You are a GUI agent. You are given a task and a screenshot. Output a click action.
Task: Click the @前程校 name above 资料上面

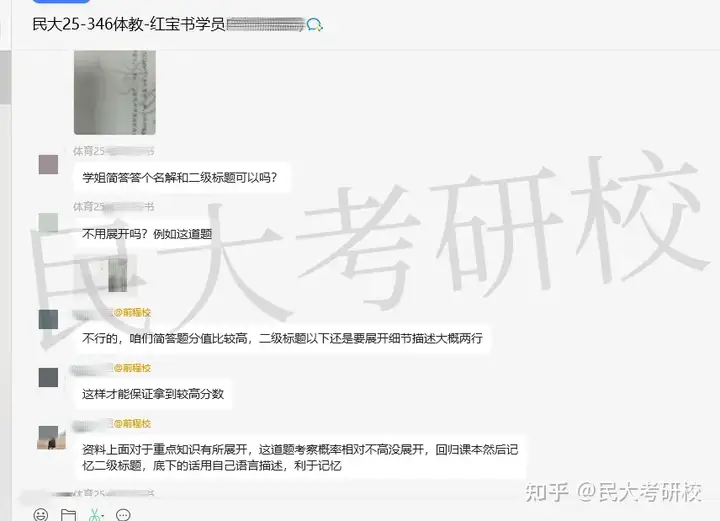tap(132, 424)
